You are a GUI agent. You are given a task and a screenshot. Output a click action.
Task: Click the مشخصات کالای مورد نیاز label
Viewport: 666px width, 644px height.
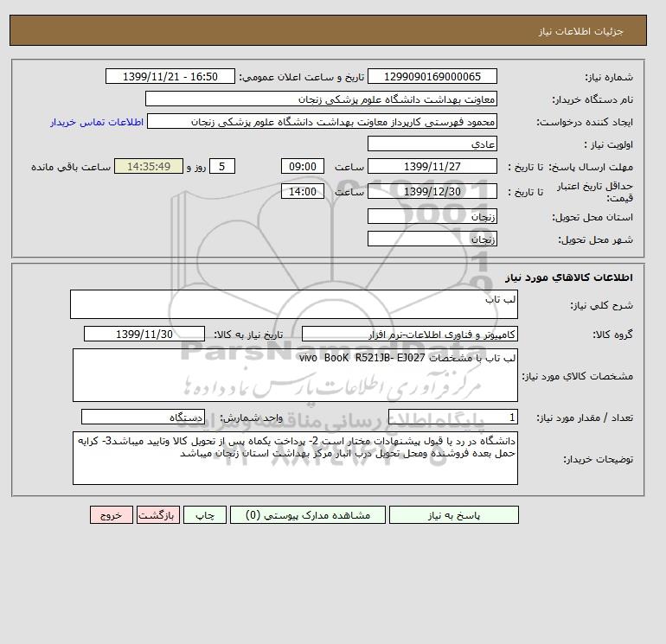click(578, 376)
